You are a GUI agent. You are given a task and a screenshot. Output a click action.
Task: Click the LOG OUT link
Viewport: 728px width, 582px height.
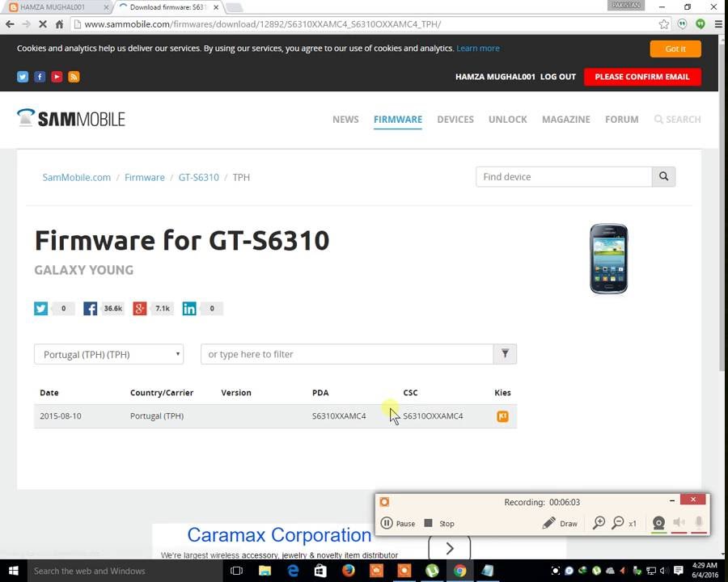tap(557, 77)
